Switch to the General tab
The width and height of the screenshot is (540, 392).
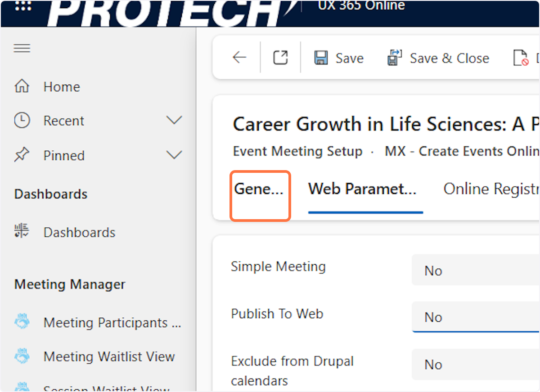point(259,189)
